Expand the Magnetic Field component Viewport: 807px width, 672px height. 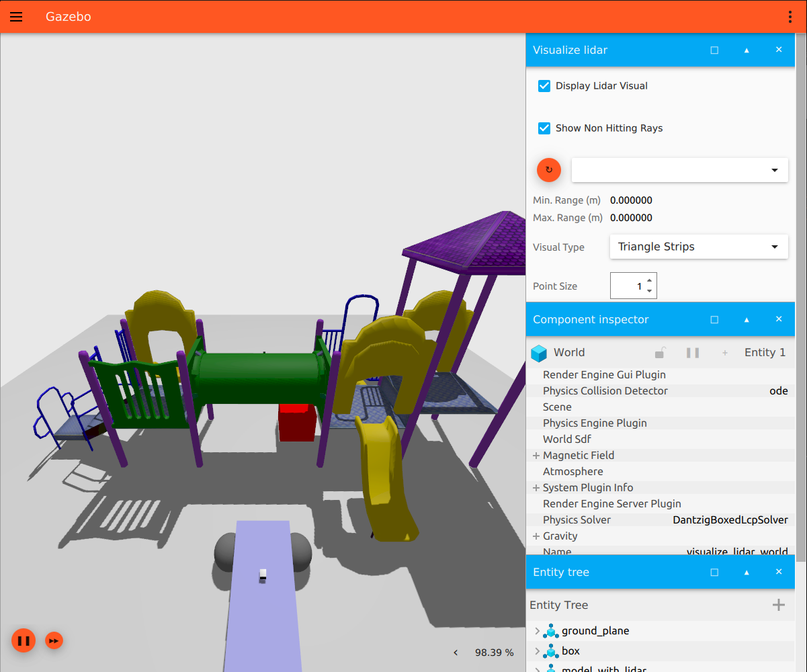pyautogui.click(x=536, y=456)
